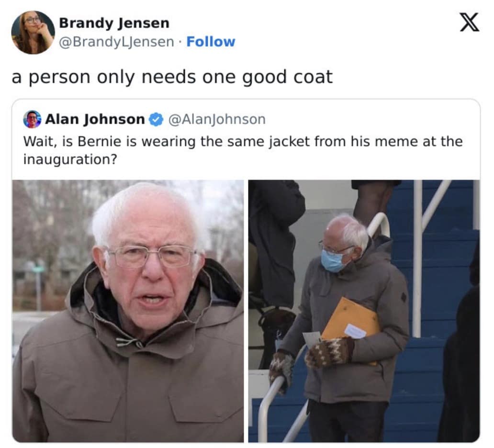
Task: Open the @AlanJohnson handle
Action: [x=217, y=119]
